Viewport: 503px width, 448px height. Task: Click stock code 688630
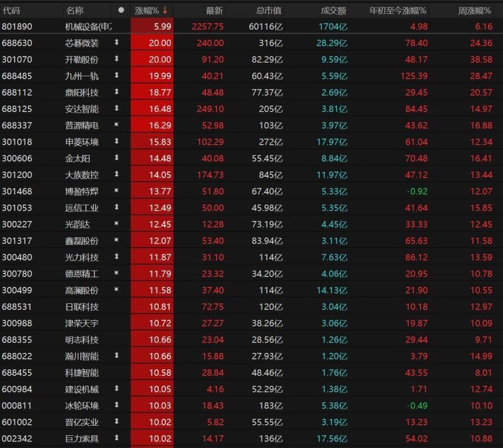tap(17, 43)
